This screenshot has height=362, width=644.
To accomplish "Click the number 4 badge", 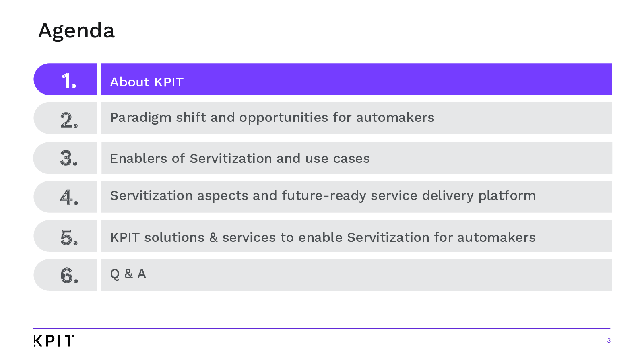I will coord(66,197).
